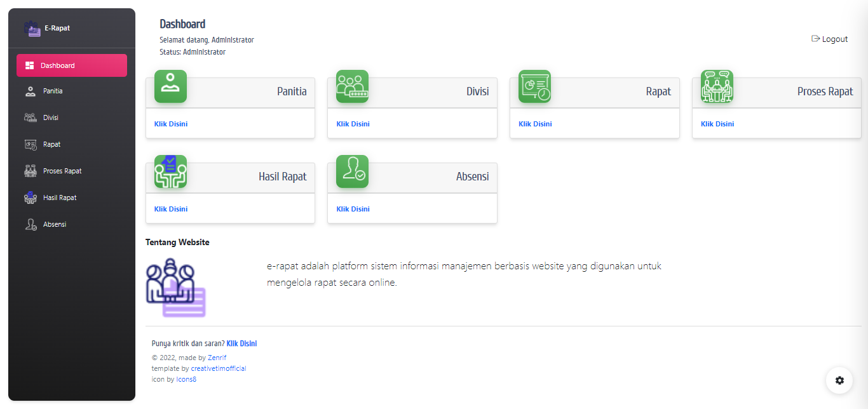Click the green Hasil Rapat icon
This screenshot has height=409, width=868.
click(170, 171)
